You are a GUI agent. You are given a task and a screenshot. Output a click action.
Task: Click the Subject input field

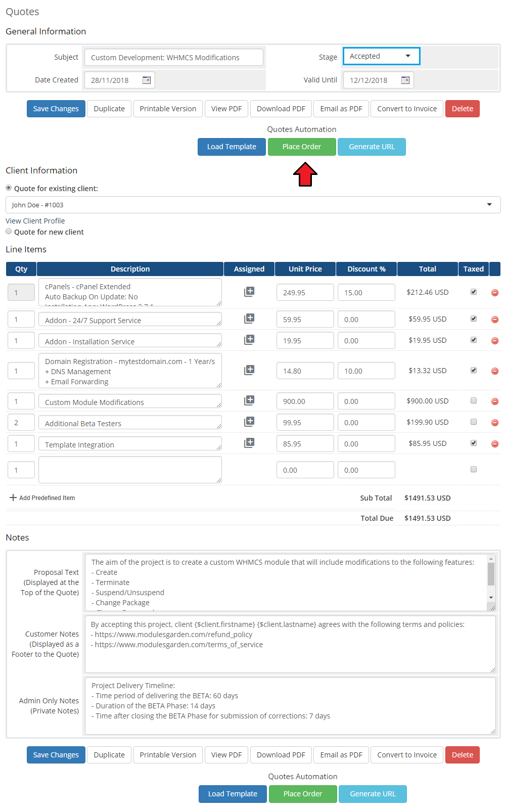(174, 57)
